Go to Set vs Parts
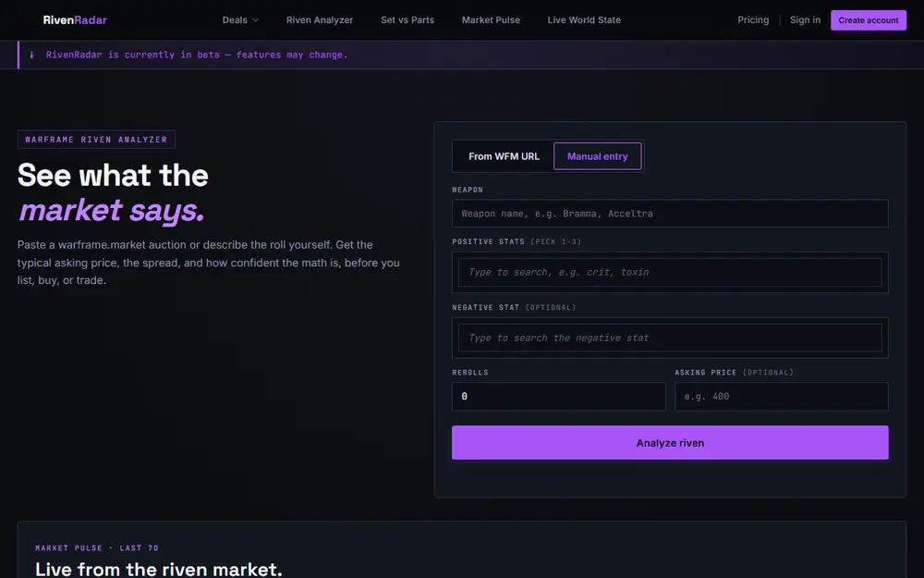 [x=407, y=20]
